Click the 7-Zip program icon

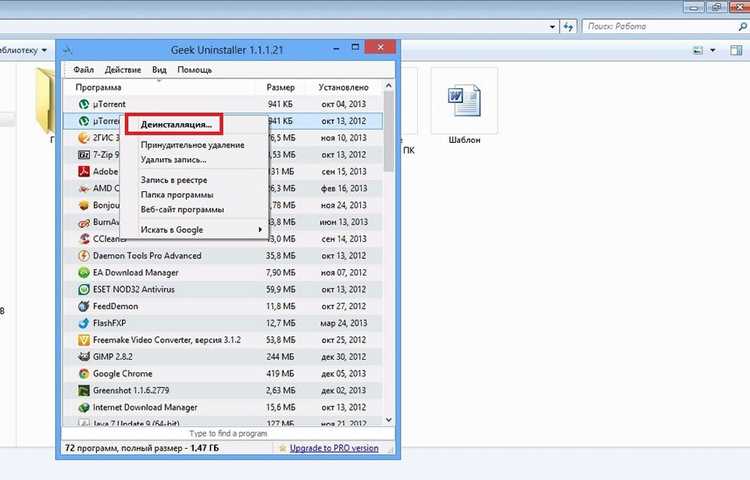coord(84,154)
